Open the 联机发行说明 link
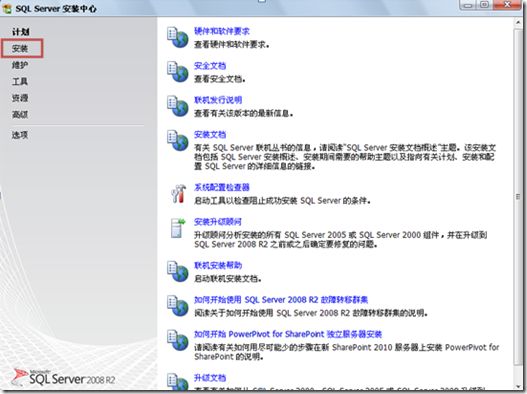The height and width of the screenshot is (394, 527). tap(218, 100)
